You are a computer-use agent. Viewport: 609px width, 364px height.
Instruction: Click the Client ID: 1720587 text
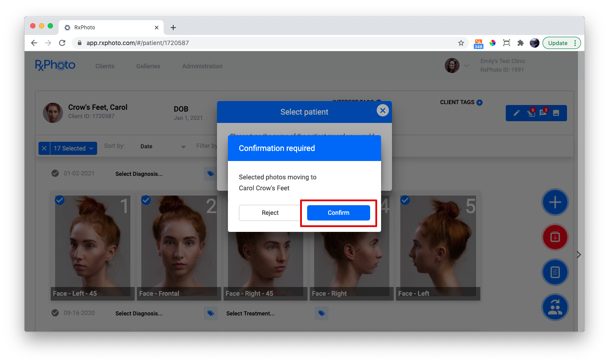pyautogui.click(x=91, y=116)
